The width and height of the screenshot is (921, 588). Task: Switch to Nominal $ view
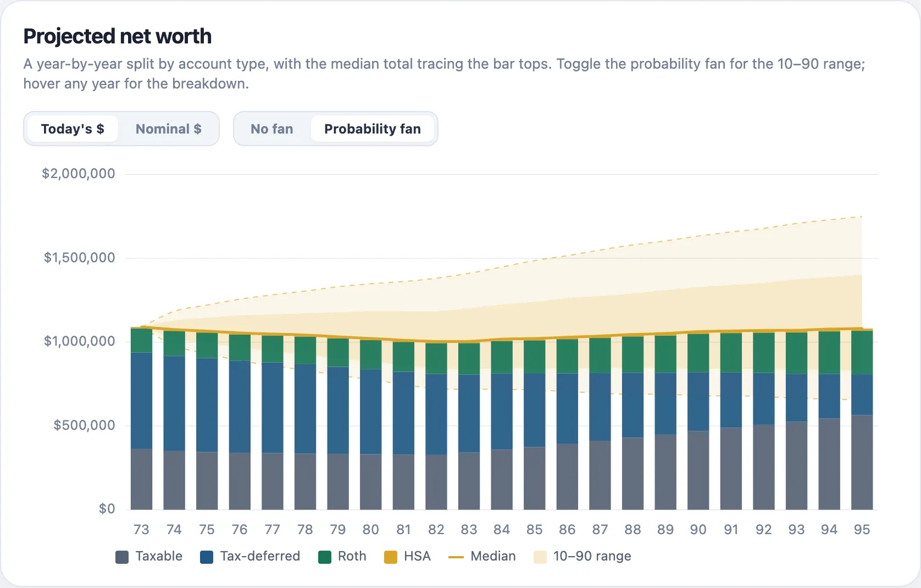pyautogui.click(x=169, y=129)
